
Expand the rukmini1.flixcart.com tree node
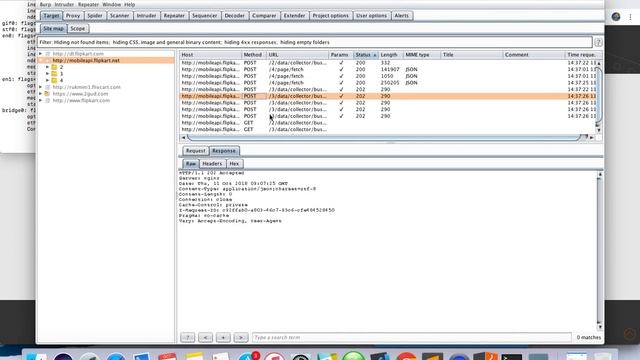[x=40, y=87]
